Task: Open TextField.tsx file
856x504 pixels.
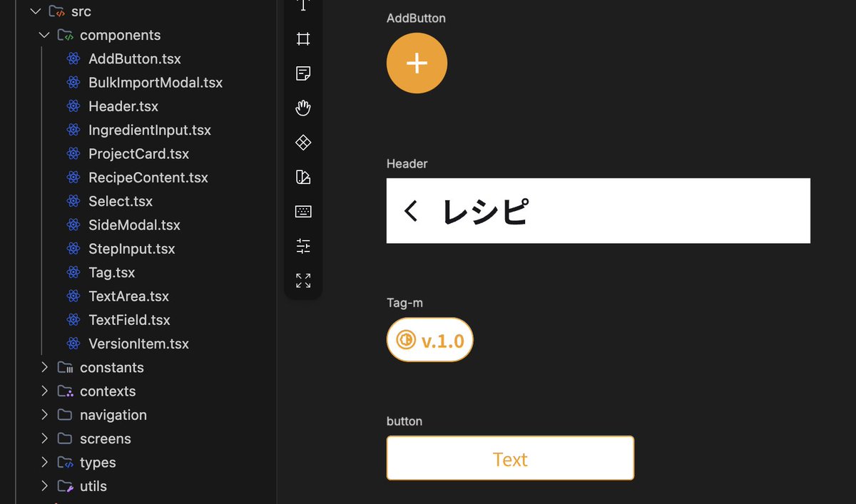Action: tap(130, 320)
